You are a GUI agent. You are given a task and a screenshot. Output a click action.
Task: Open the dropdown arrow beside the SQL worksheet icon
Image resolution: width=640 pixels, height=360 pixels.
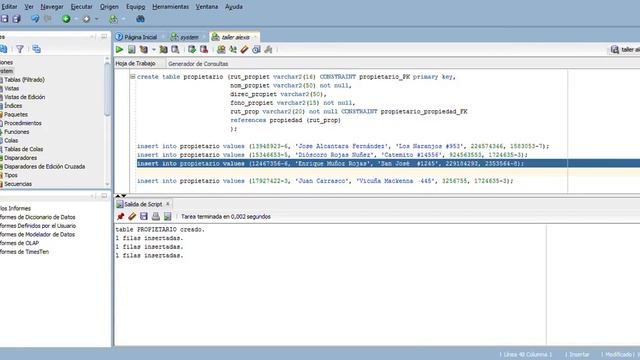click(x=124, y=19)
